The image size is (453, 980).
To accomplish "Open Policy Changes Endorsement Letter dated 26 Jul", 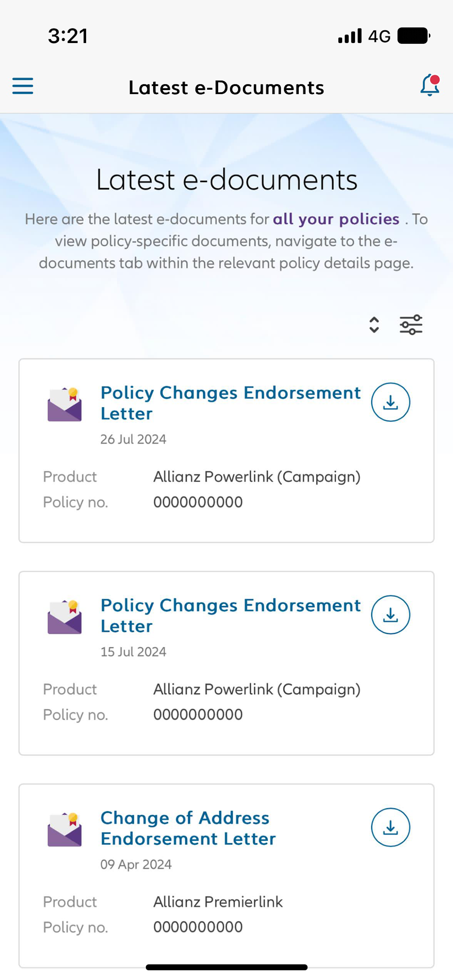I will tap(230, 403).
